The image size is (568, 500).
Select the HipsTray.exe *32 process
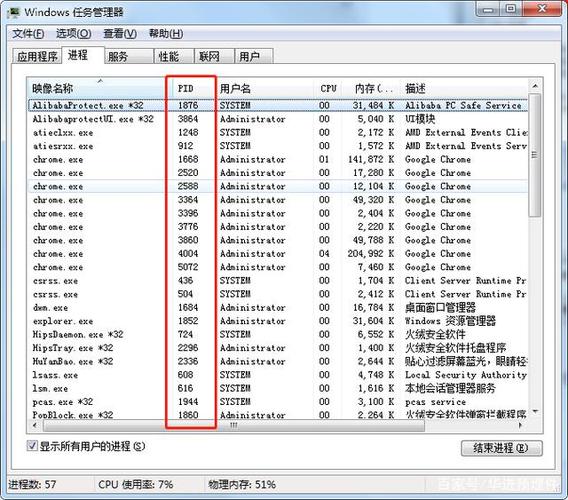click(x=278, y=348)
